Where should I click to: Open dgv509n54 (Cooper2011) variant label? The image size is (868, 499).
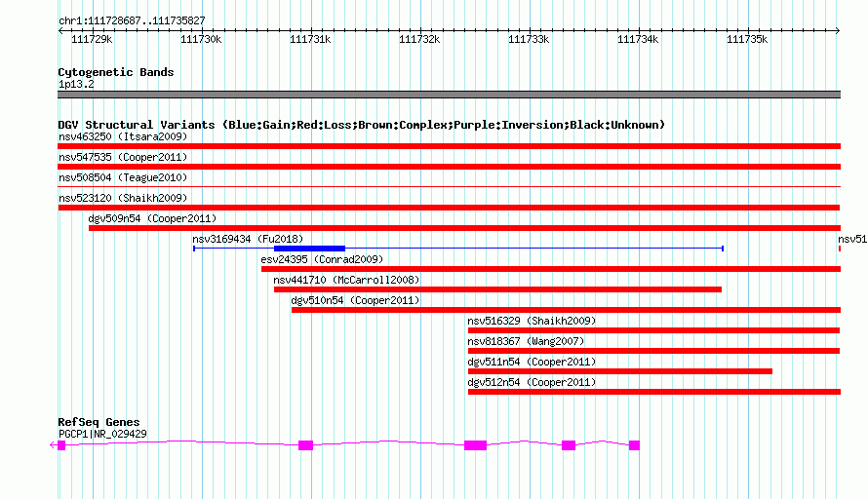coord(152,218)
